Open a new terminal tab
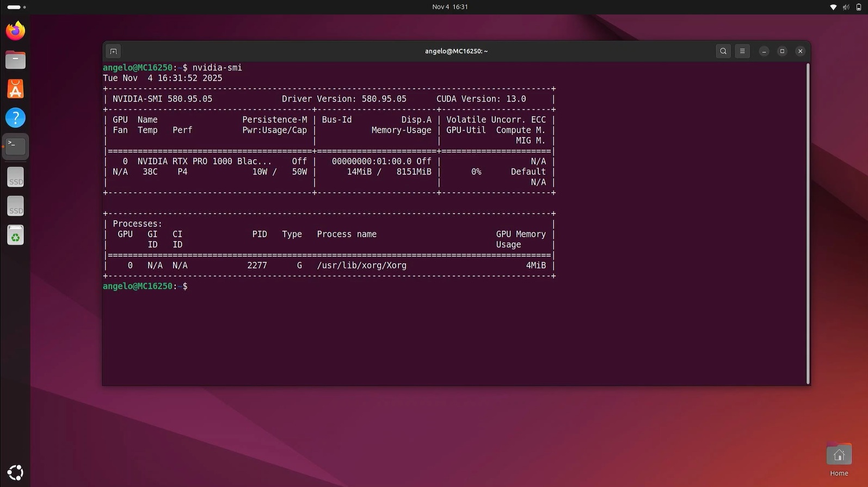Screen dimensions: 868x487 [113, 51]
